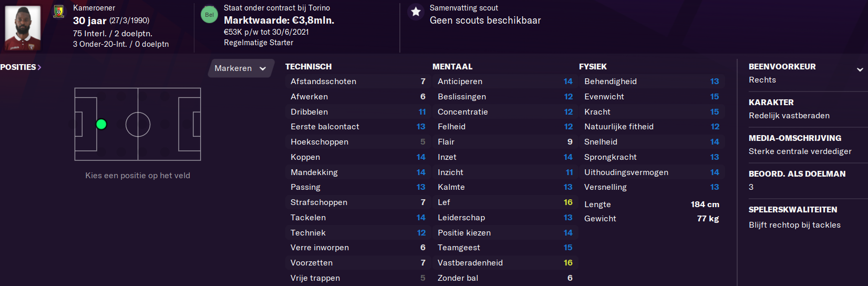Open the Markeren dropdown
The height and width of the screenshot is (286, 868).
tap(241, 68)
